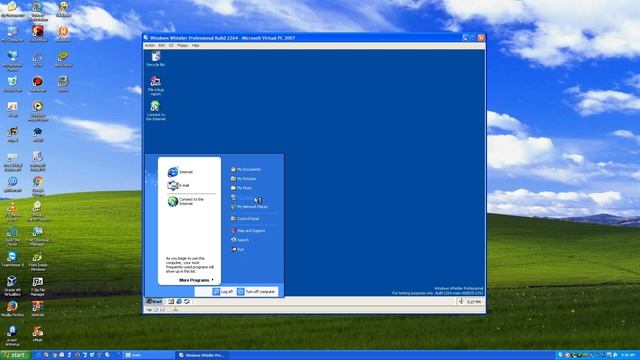640x360 pixels.
Task: Open avast! Antivirus desktop shortcut
Action: pos(12,336)
